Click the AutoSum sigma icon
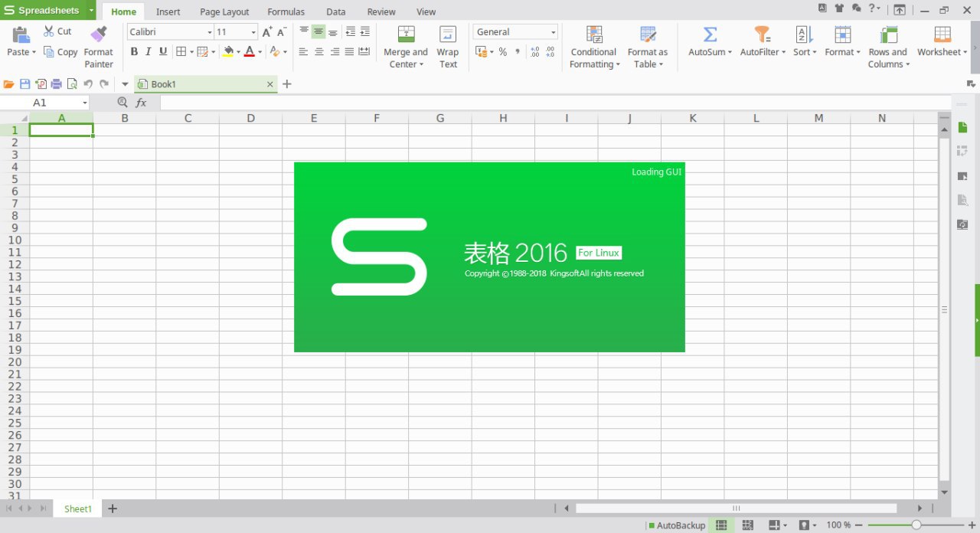Viewport: 980px width, 533px height. click(x=710, y=34)
